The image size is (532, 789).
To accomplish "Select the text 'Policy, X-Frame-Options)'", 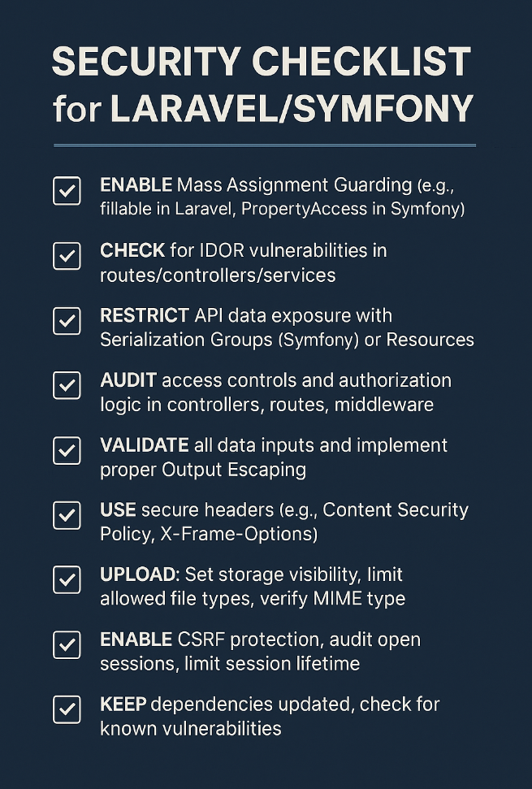I will pyautogui.click(x=209, y=535).
